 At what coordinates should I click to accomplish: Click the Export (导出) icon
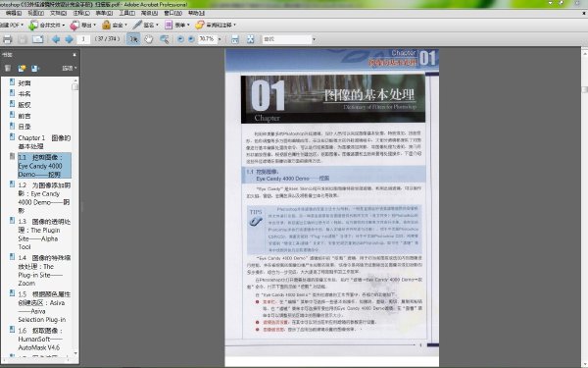[x=74, y=26]
